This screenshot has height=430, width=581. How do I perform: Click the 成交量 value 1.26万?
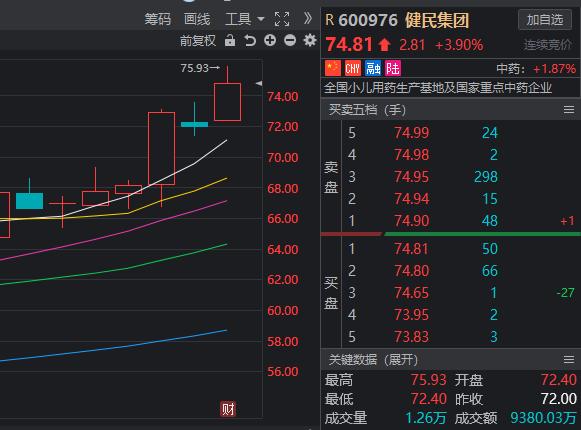coord(426,418)
